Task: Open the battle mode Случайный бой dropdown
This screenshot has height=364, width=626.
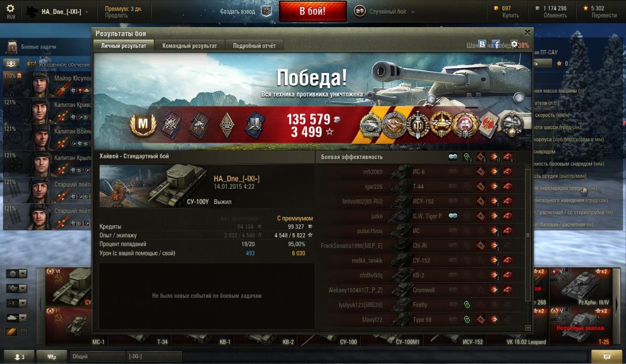Action: tap(385, 11)
